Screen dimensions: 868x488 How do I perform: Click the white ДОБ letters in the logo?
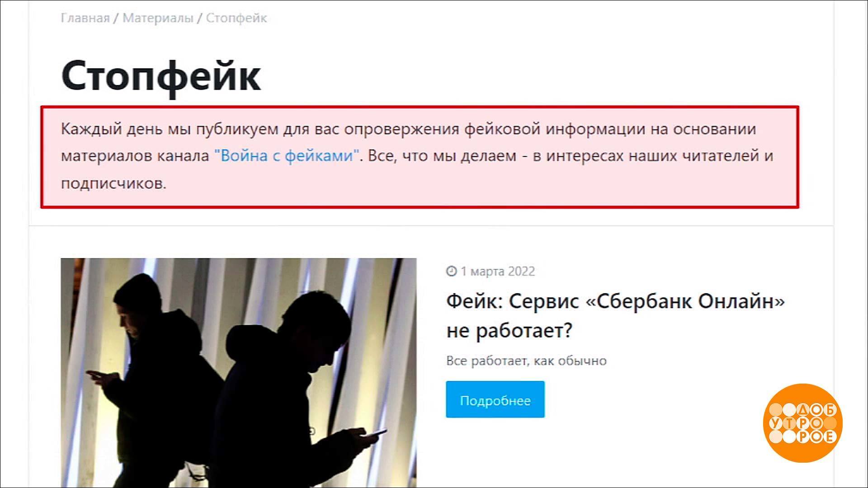(817, 410)
